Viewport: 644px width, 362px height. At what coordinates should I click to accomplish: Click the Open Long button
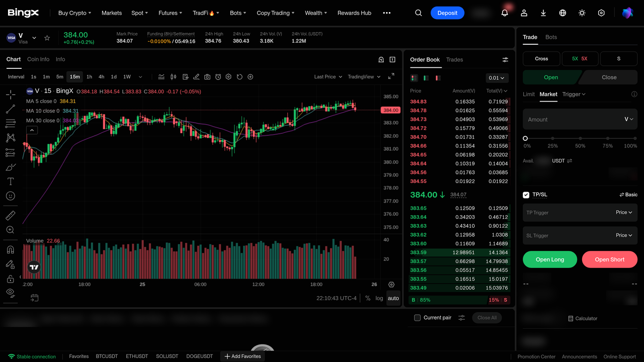point(550,259)
